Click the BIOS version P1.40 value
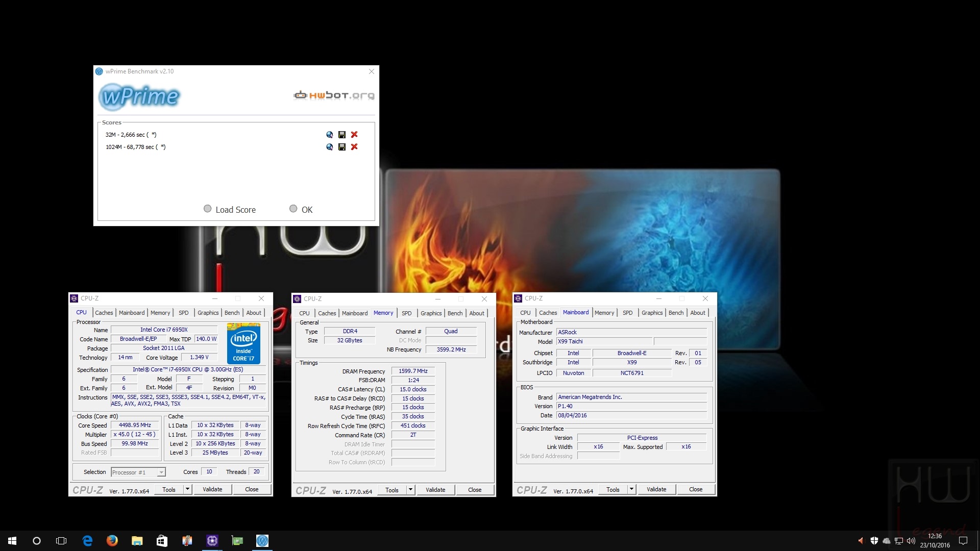 [x=631, y=406]
